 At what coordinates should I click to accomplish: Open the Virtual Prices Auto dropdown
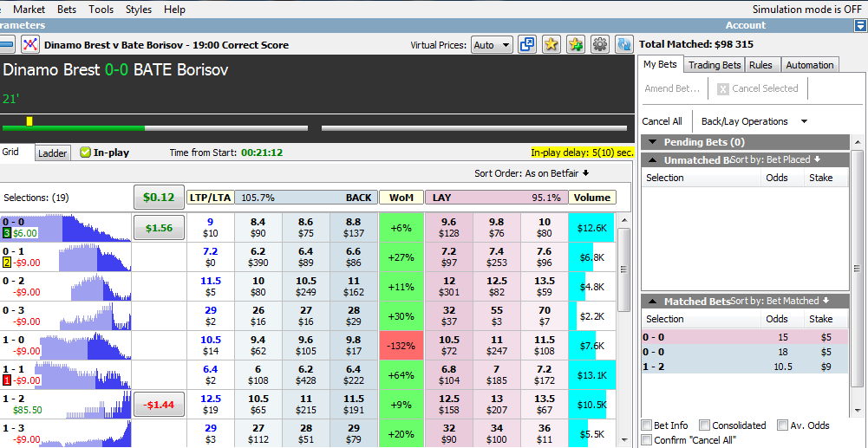[x=493, y=45]
